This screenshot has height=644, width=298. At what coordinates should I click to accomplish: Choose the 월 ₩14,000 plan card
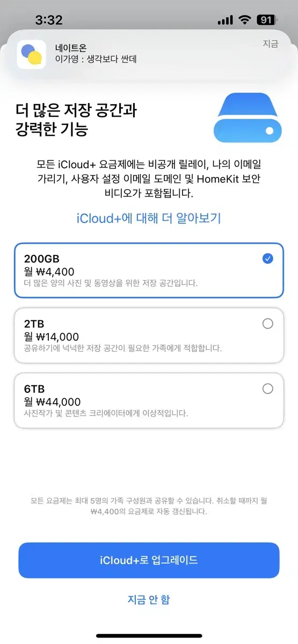coord(149,335)
